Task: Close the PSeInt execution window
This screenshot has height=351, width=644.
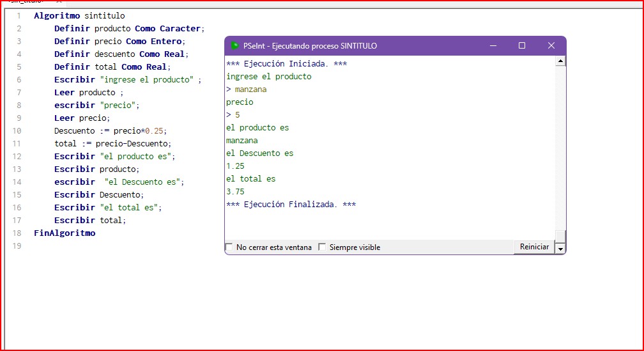Action: click(551, 46)
